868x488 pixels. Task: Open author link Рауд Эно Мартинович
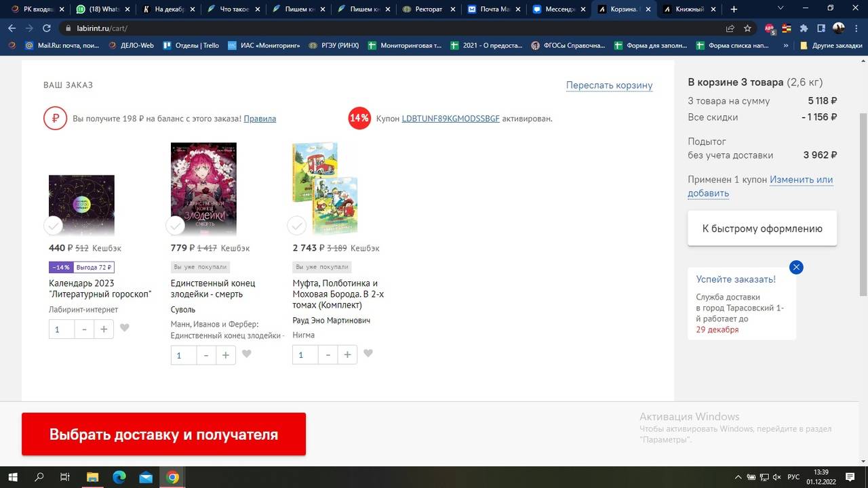coord(332,321)
